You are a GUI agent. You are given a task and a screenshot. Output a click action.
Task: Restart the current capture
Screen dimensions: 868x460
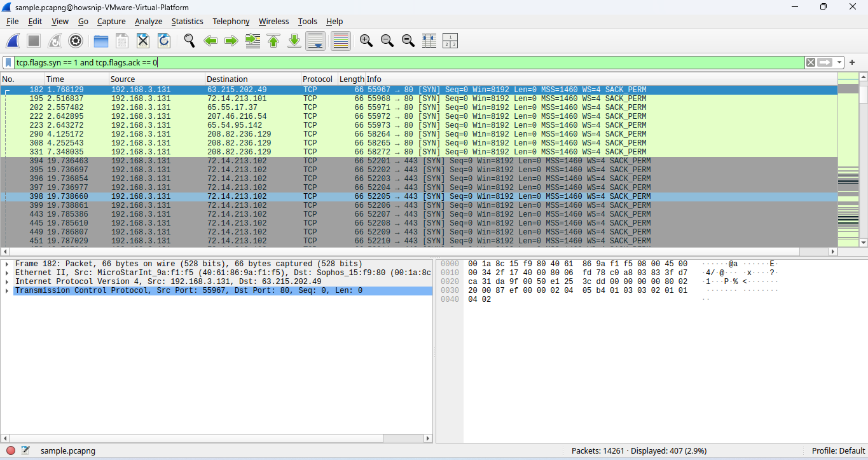(55, 41)
